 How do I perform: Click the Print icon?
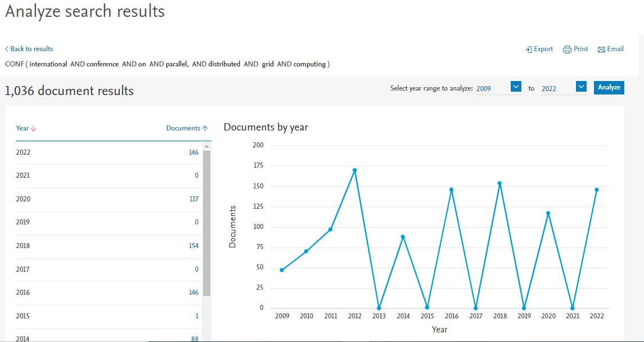567,49
